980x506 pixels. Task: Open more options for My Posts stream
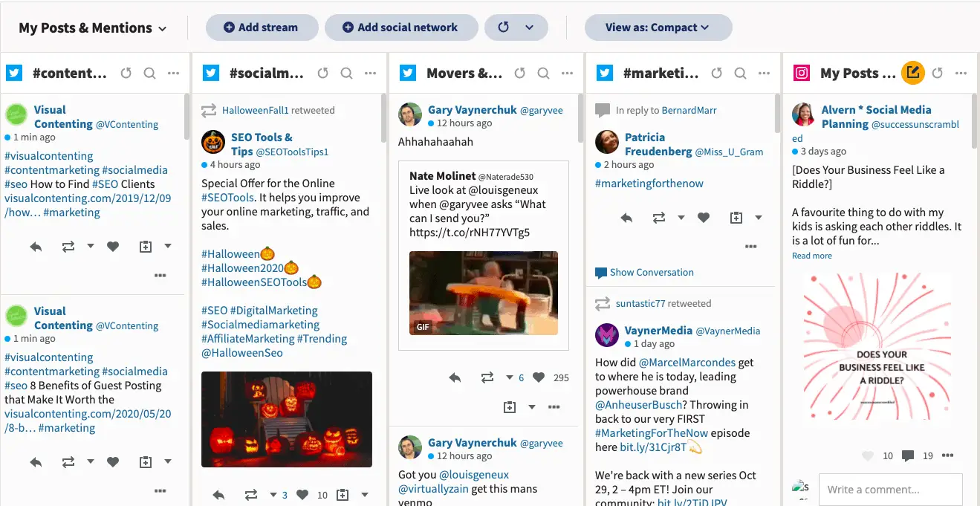tap(961, 73)
